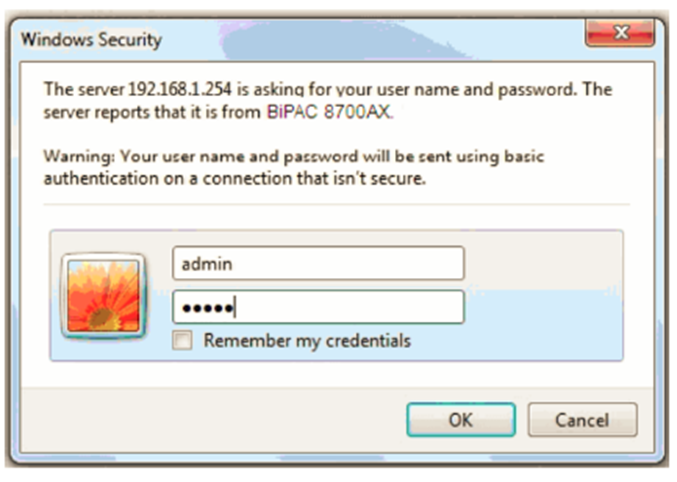This screenshot has width=677, height=482.
Task: Click the BiPAC 8700AX realm name
Action: click(x=329, y=112)
